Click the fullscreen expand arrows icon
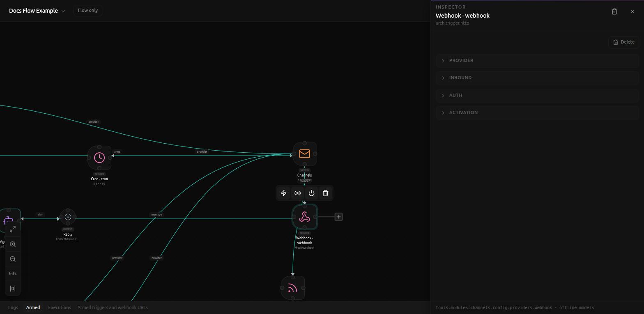The width and height of the screenshot is (644, 314). (13, 229)
